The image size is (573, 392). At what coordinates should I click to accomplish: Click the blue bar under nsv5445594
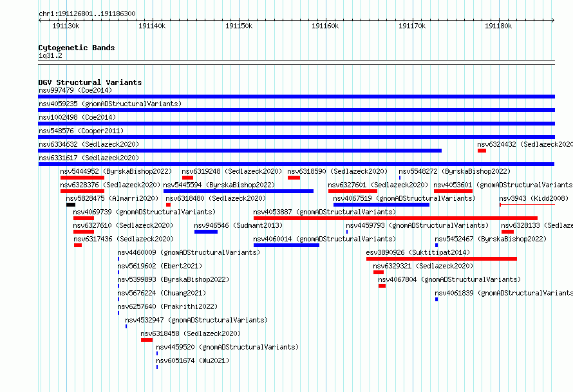(x=238, y=191)
